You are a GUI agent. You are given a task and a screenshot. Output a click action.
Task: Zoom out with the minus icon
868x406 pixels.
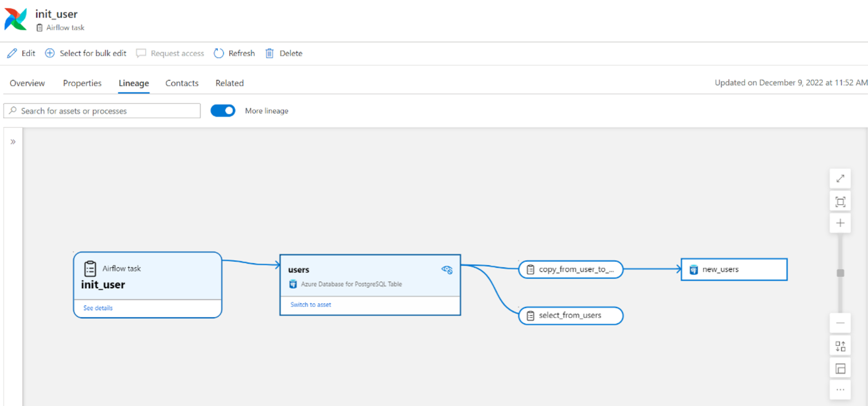[x=840, y=323]
